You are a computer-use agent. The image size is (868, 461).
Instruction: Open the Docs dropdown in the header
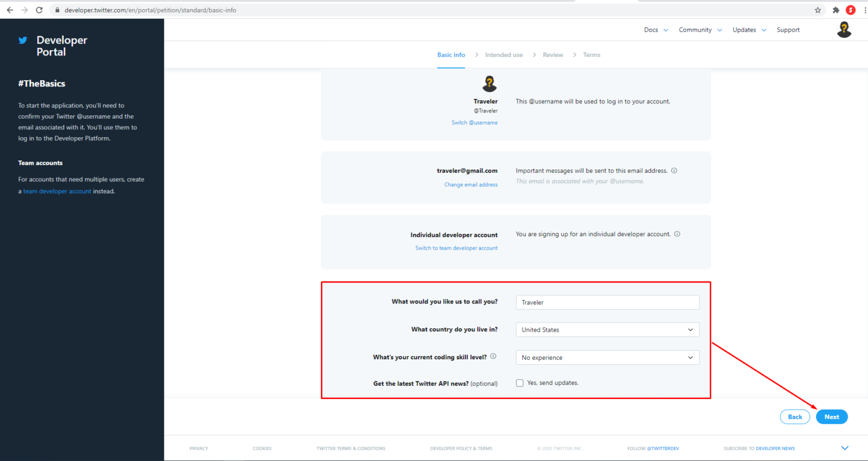click(656, 29)
